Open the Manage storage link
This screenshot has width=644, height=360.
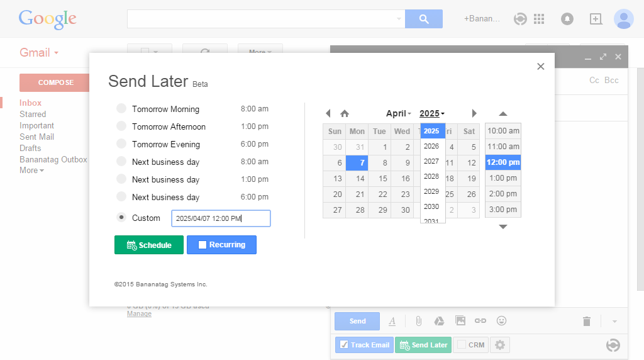(139, 313)
